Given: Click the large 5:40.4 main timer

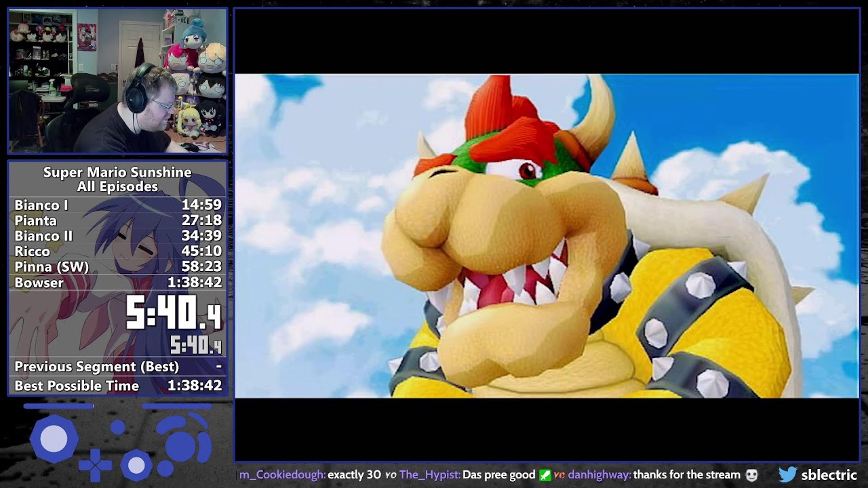Looking at the screenshot, I should 174,313.
